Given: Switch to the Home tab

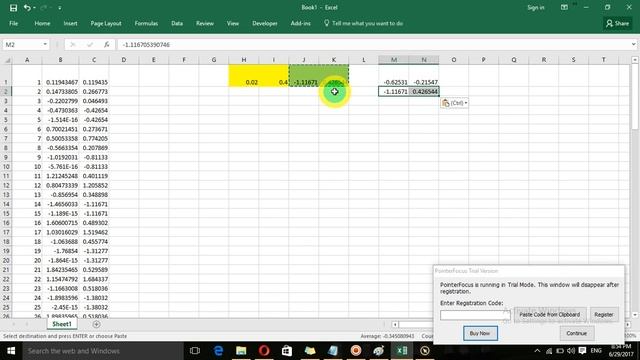Looking at the screenshot, I should tap(42, 23).
